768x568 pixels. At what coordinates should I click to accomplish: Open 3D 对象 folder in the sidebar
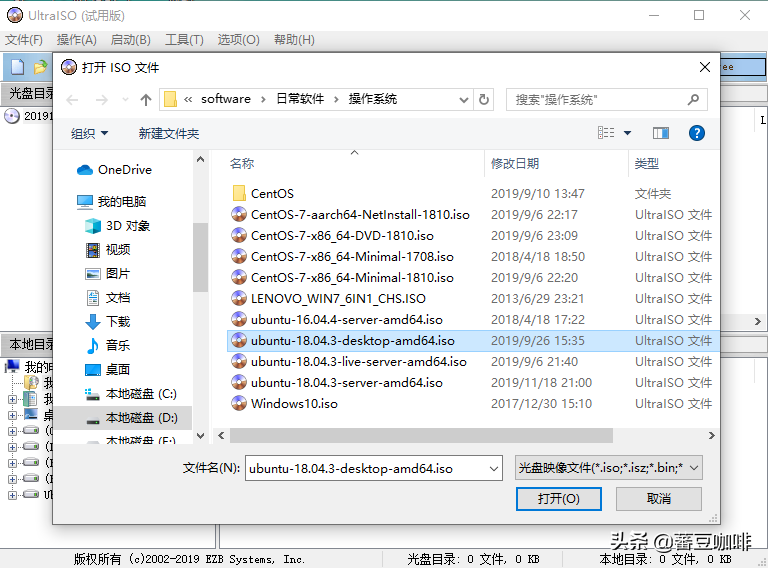118,226
